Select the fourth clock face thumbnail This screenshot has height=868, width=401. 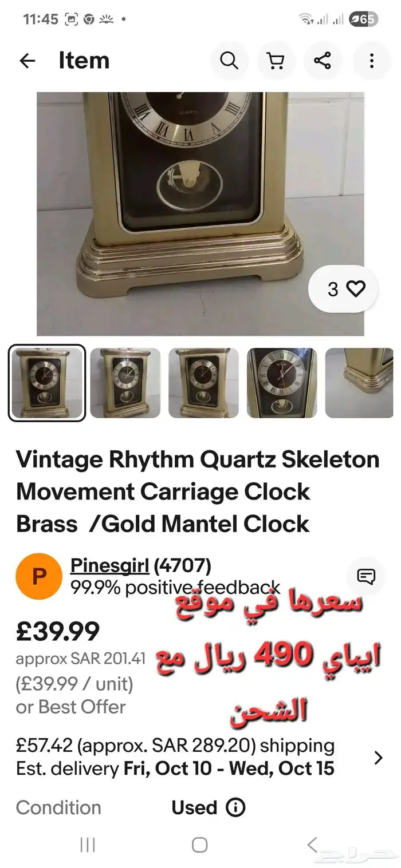pyautogui.click(x=282, y=383)
